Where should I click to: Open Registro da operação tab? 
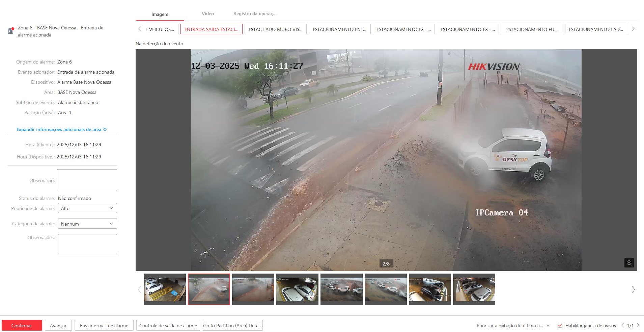click(255, 14)
